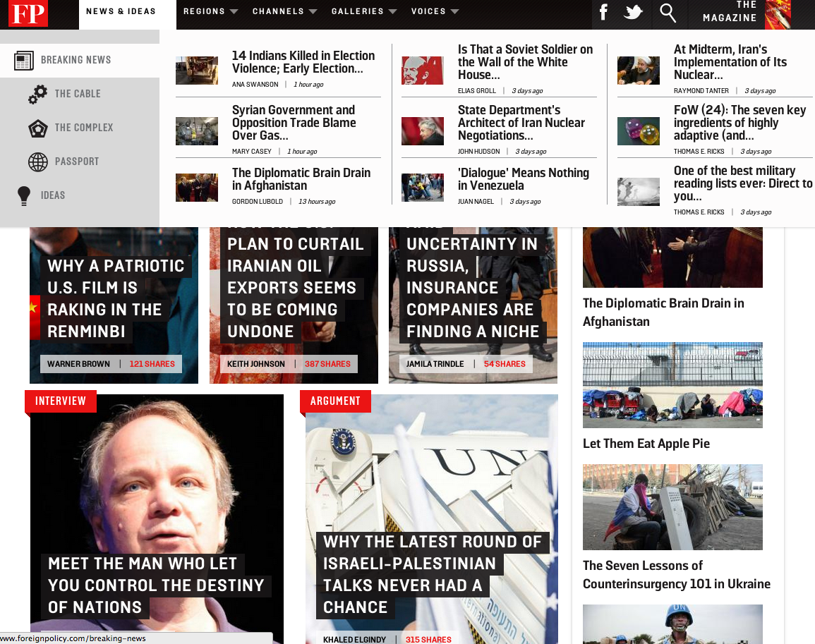Click the Let Them Eat Apple Pie photo
This screenshot has width=815, height=644.
pyautogui.click(x=672, y=385)
